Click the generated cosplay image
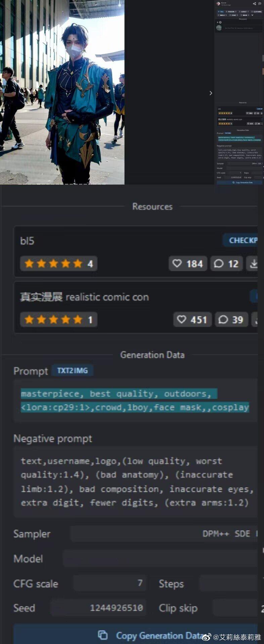This screenshot has width=264, height=644. 62,92
